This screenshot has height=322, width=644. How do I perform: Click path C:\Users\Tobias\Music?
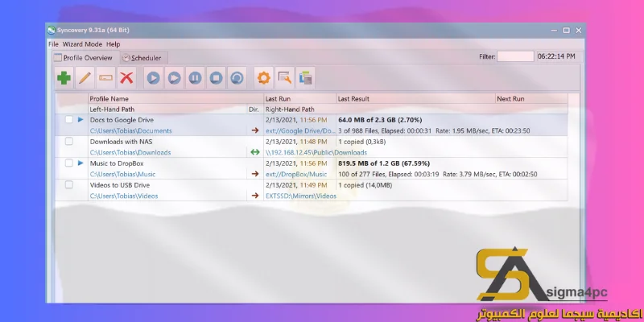click(x=123, y=174)
